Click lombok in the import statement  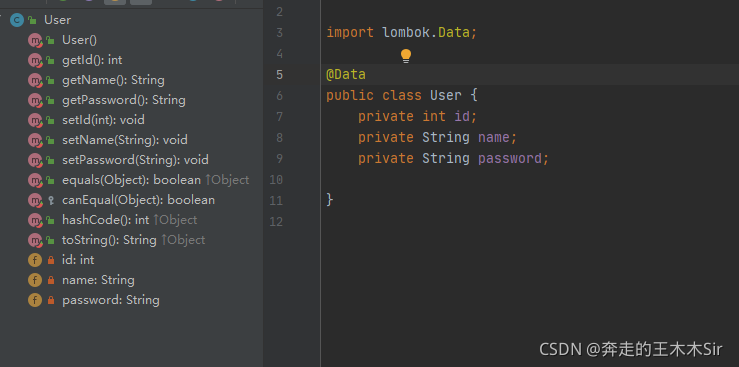tap(406, 33)
